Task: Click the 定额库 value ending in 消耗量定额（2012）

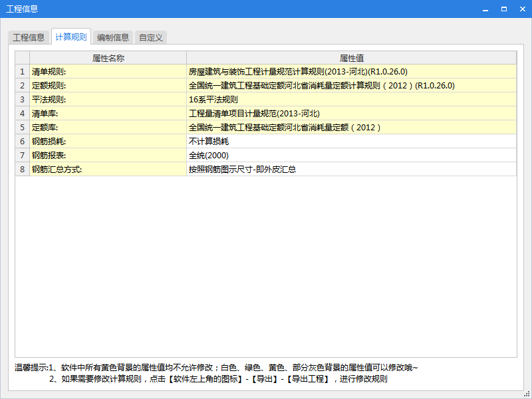Action: click(352, 127)
